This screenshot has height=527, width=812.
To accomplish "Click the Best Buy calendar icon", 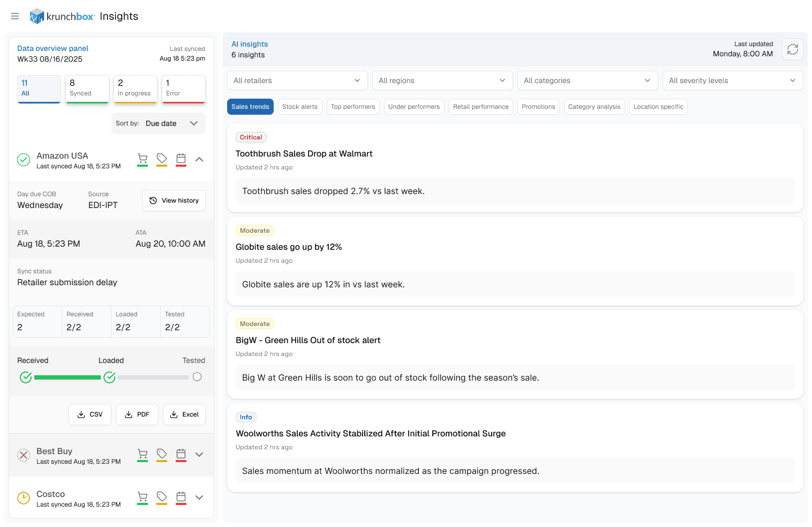I will (x=181, y=454).
